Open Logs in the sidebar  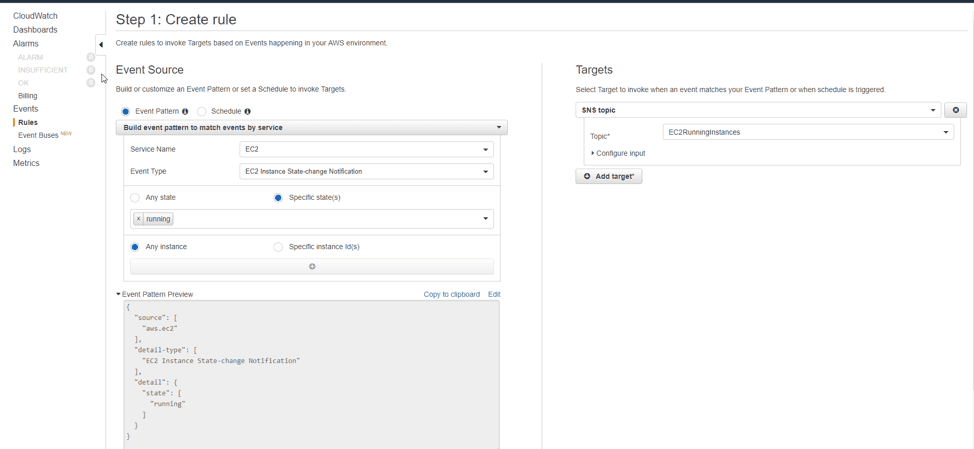pyautogui.click(x=22, y=149)
